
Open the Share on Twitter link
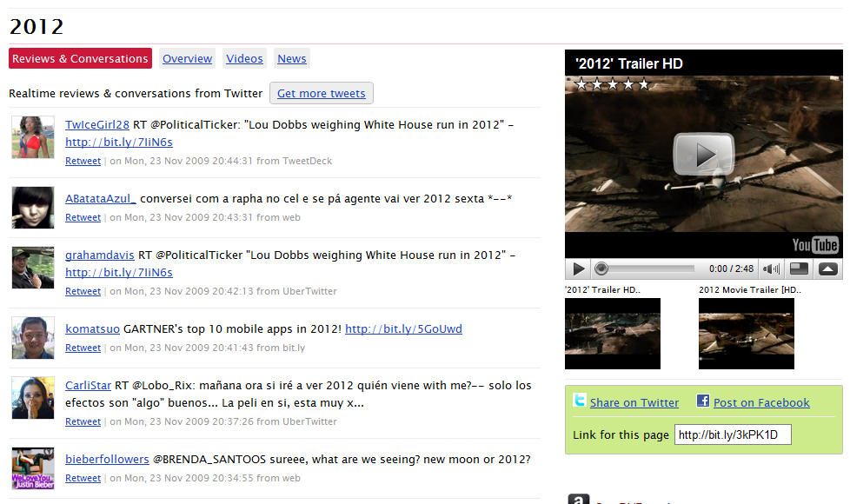coord(634,402)
